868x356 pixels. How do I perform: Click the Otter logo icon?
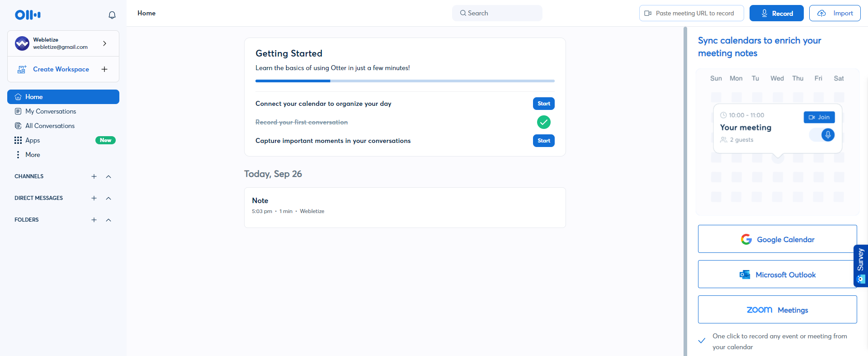28,15
